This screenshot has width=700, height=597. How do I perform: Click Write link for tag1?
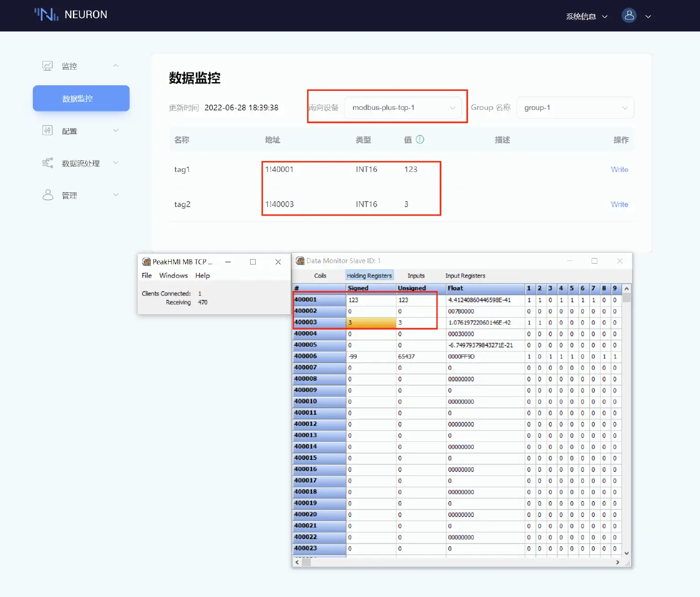pyautogui.click(x=619, y=169)
